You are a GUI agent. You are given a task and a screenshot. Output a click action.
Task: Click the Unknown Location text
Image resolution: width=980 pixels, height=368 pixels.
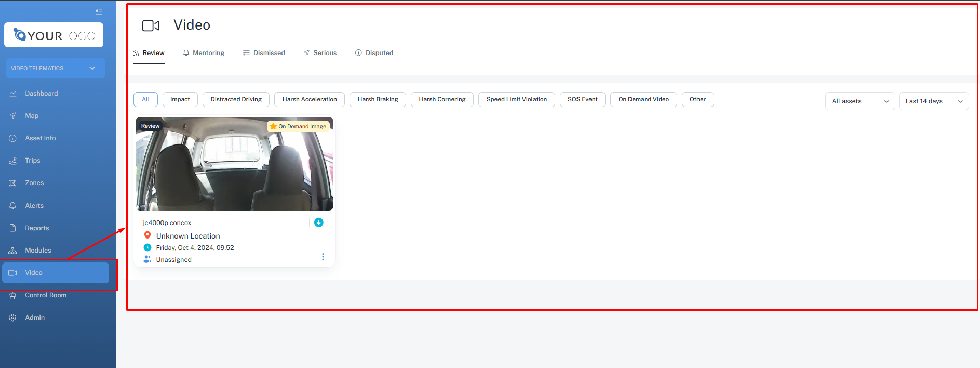pos(188,236)
